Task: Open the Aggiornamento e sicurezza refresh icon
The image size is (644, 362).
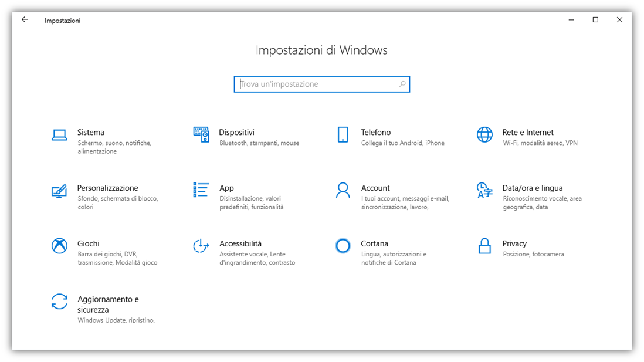Action: click(60, 302)
